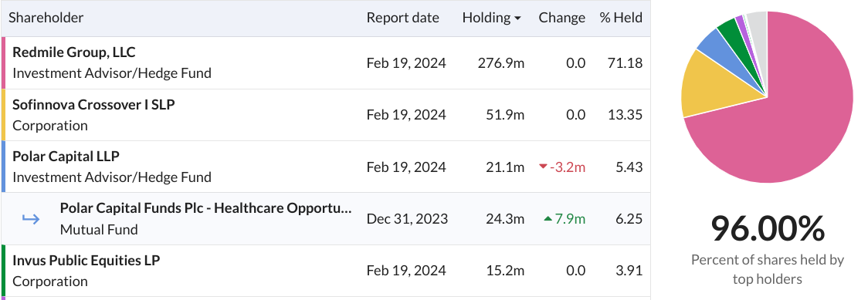
Task: Sort by the Report date column header
Action: (x=402, y=18)
